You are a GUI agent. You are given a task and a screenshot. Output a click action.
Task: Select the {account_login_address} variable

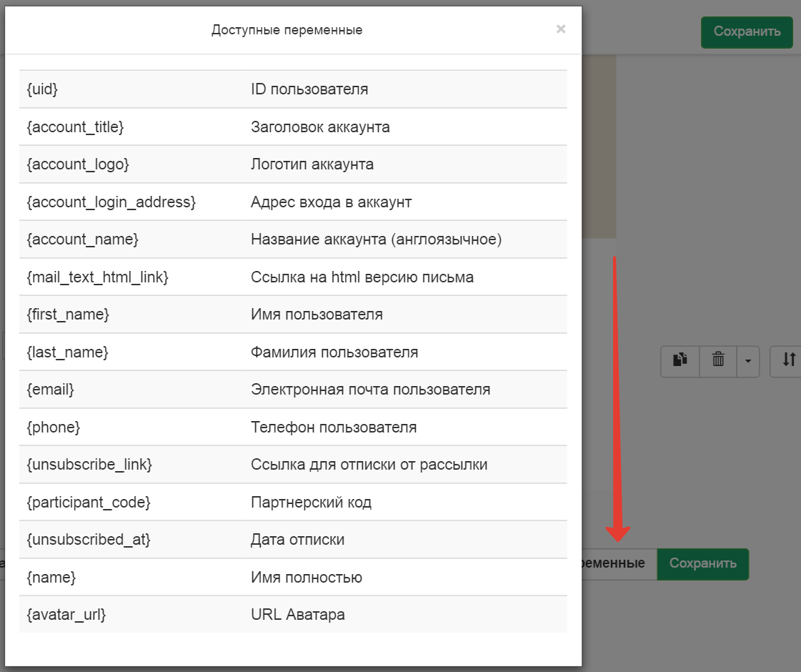pos(111,202)
